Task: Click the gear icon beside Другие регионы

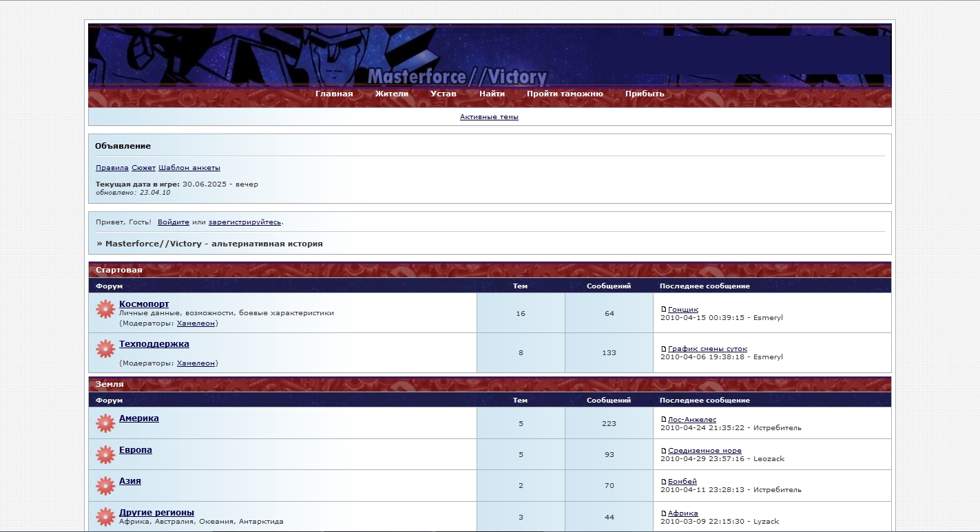Action: tap(105, 517)
